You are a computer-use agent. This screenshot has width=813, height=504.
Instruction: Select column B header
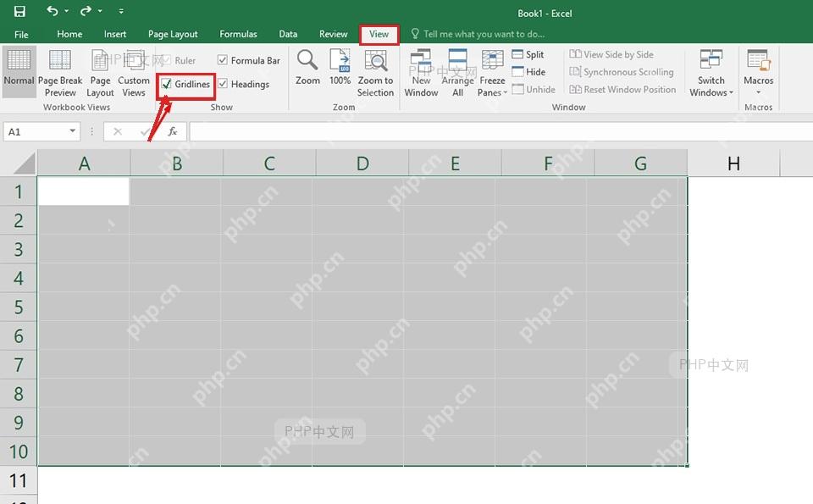tap(177, 163)
